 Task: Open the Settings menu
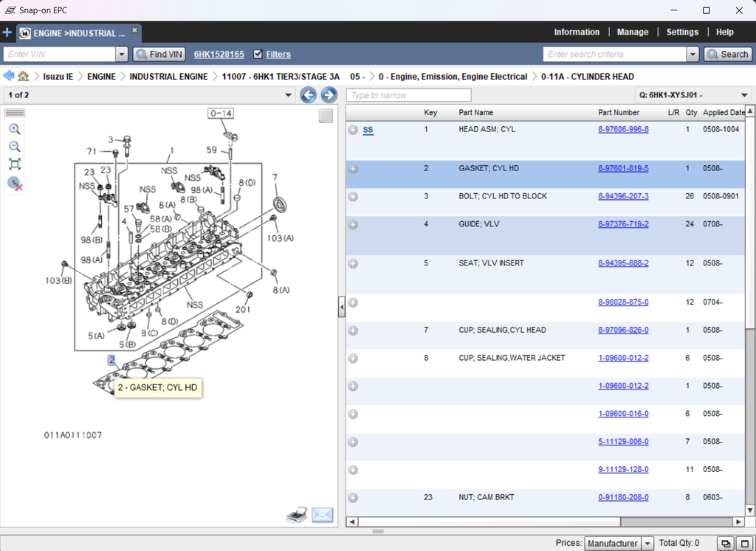682,32
